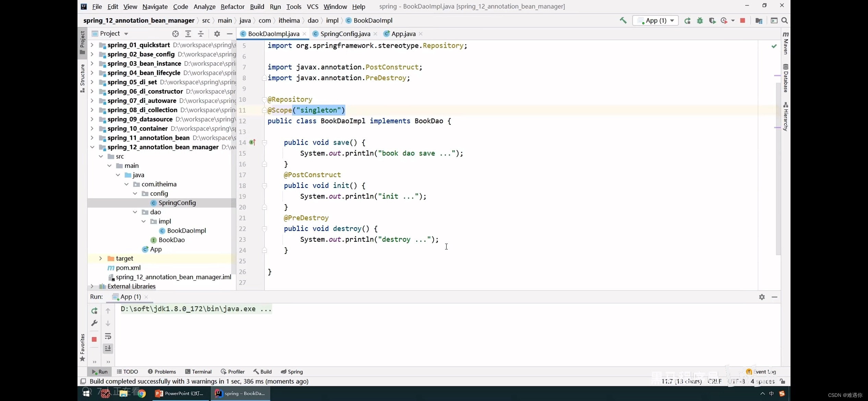
Task: Toggle the Structure tool window
Action: (82, 78)
